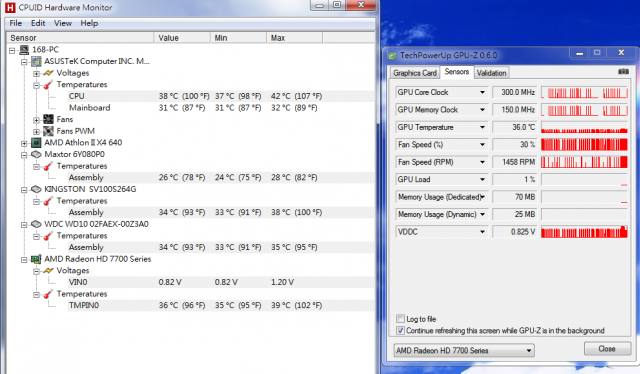
Task: Open the Fan Speed (%) sensor dropdown
Action: click(482, 145)
